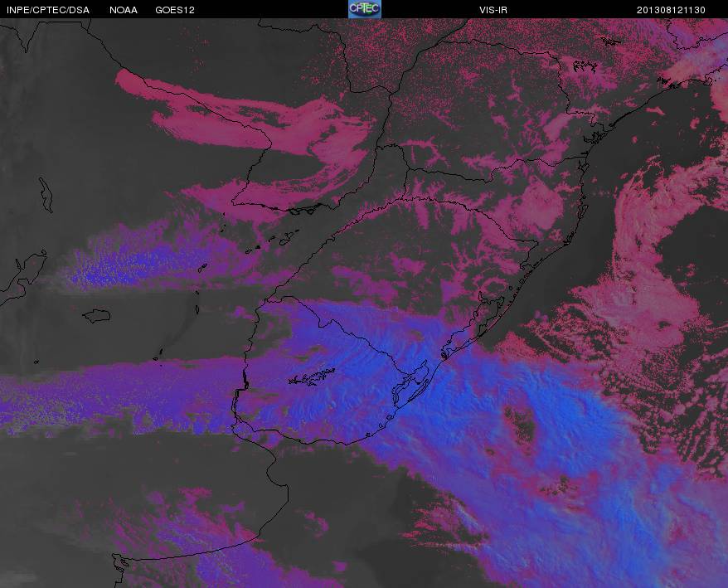Image resolution: width=728 pixels, height=588 pixels.
Task: Click the CPTEC logo in header
Action: (365, 9)
